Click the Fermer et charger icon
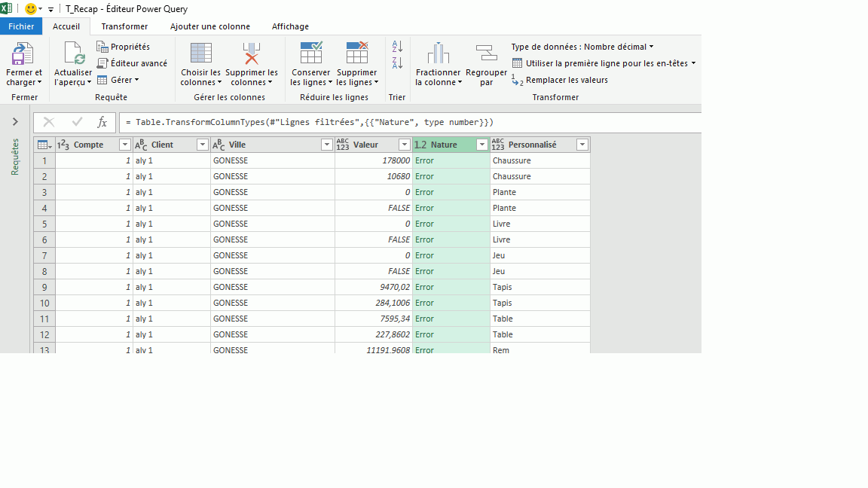Screen dimensions: 868x488 [x=23, y=54]
